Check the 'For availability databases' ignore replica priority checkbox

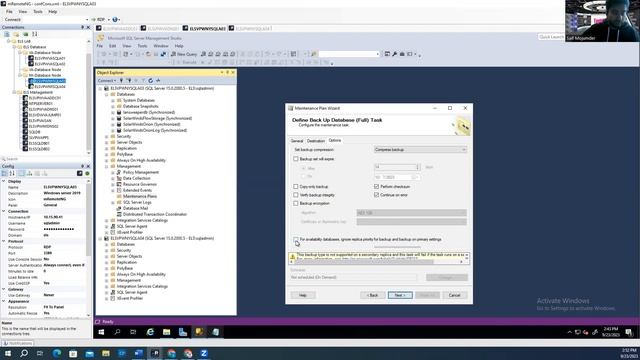pos(296,239)
